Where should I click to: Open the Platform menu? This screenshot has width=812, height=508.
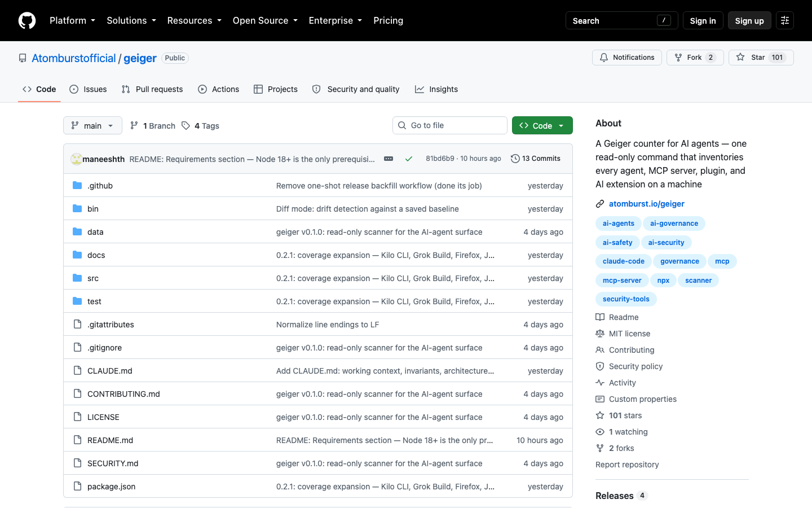coord(72,20)
